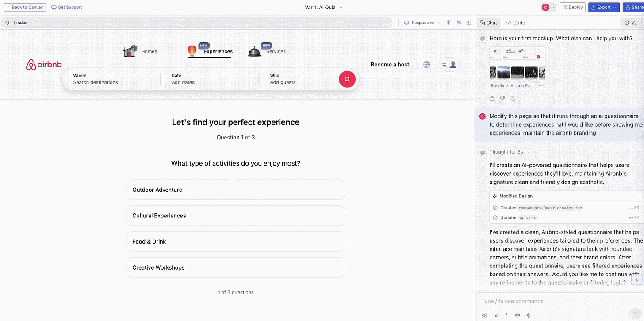Jump to latest message with down arrow
Image resolution: width=644 pixels, height=321 pixels.
[x=636, y=279]
